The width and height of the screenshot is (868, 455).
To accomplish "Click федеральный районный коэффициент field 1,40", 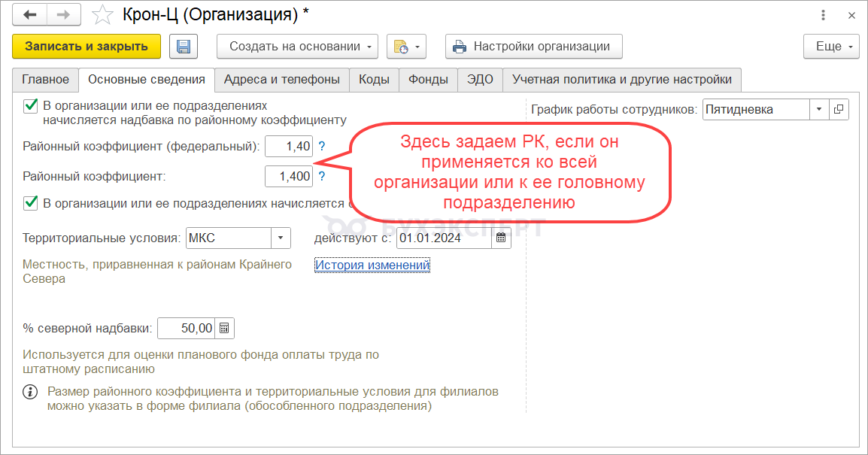I will click(x=289, y=147).
